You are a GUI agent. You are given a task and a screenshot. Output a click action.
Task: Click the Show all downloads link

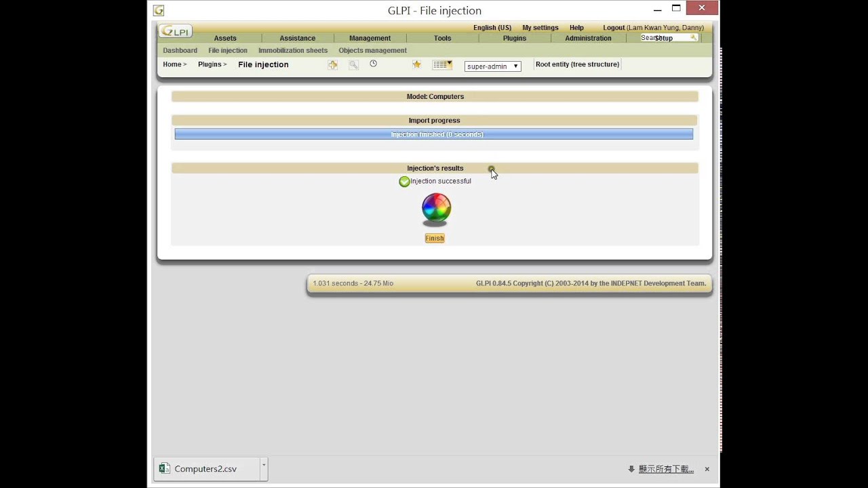(x=666, y=469)
